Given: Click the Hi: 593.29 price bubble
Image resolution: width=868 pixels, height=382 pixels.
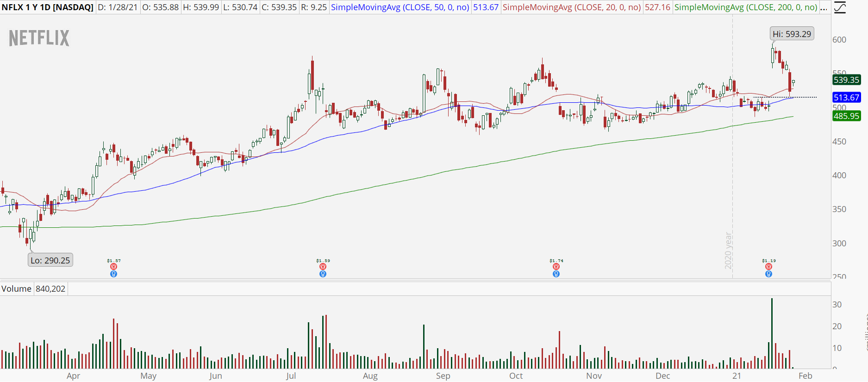Looking at the screenshot, I should [x=792, y=34].
